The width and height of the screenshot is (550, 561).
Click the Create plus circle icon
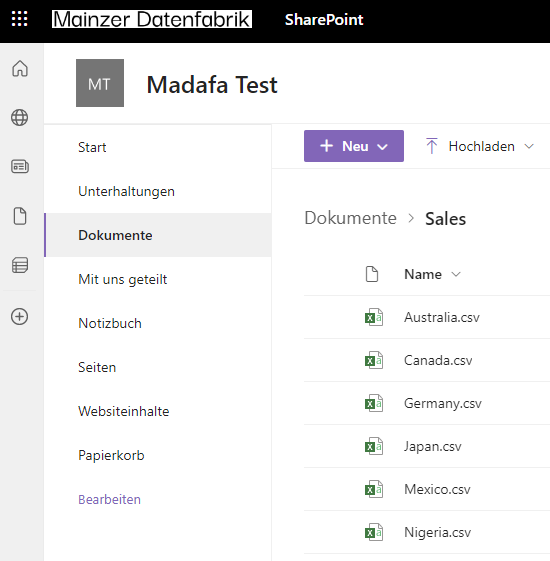(x=20, y=317)
